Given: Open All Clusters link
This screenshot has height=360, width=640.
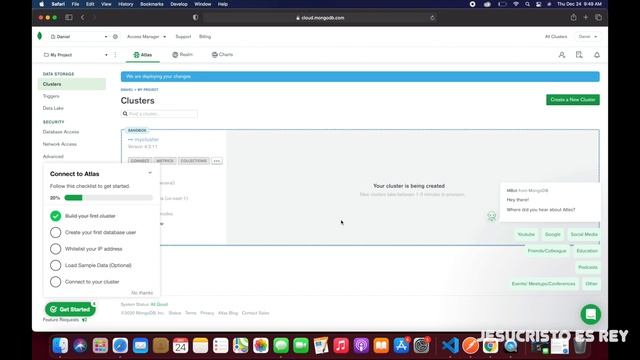Looking at the screenshot, I should (x=556, y=37).
